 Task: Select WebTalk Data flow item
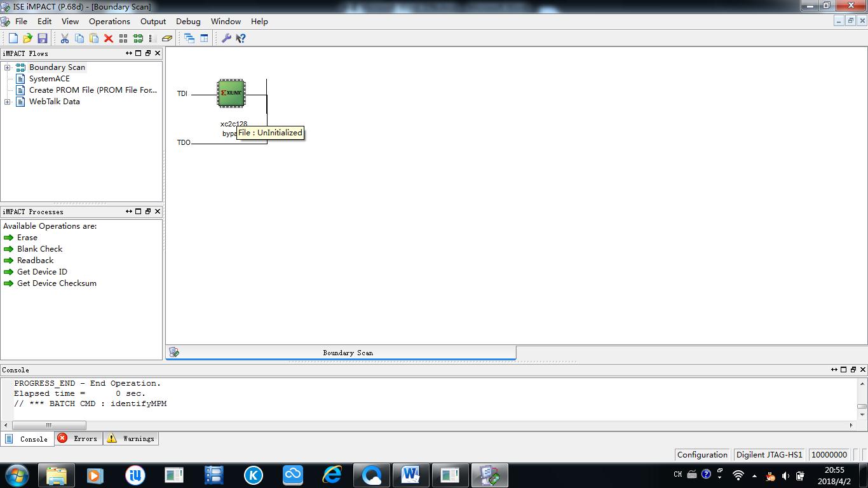[x=55, y=102]
